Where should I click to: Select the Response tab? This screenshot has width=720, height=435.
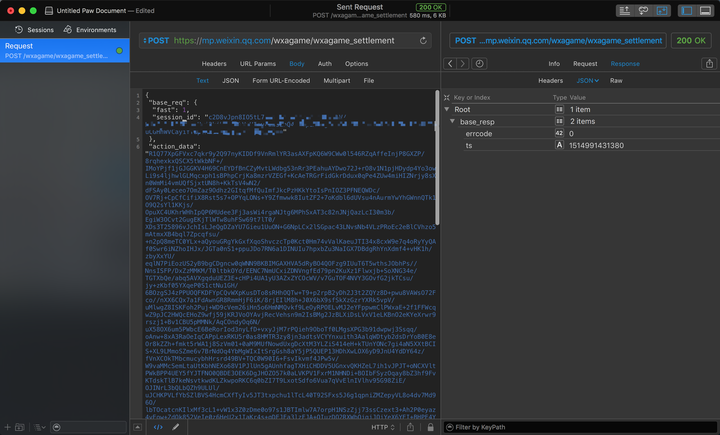coord(625,63)
